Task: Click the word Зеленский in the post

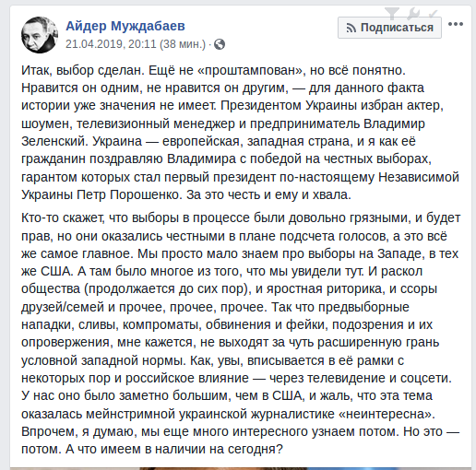Action: pos(54,141)
